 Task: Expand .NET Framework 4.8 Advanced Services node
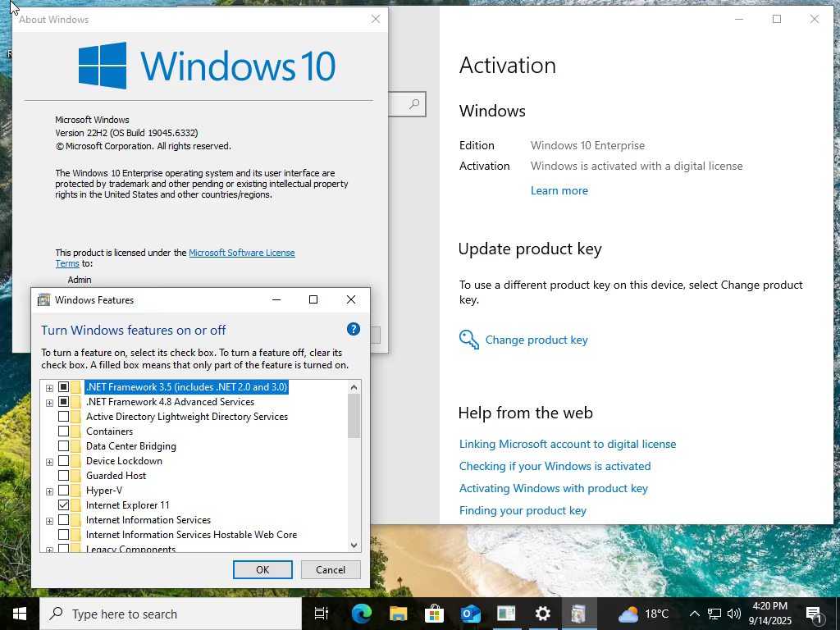49,403
